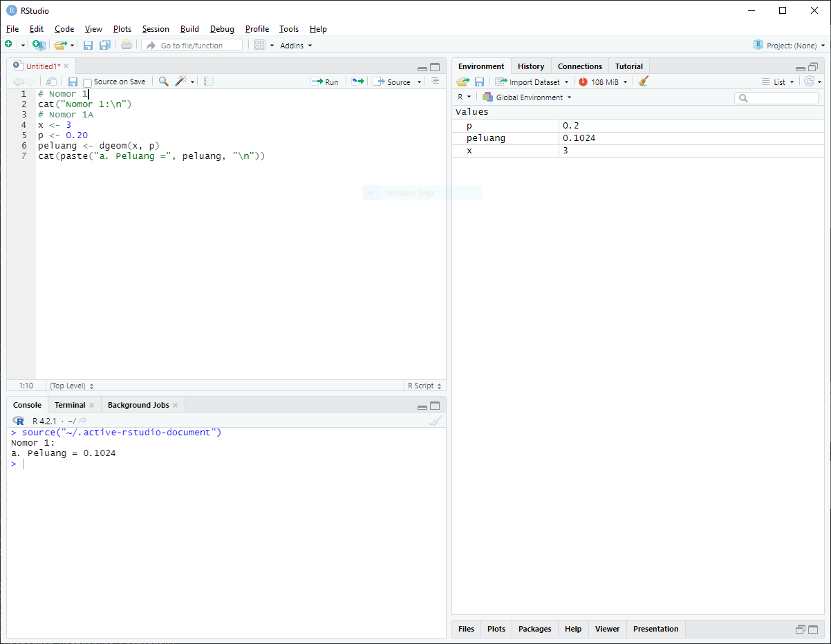The height and width of the screenshot is (644, 831).
Task: Open the Viewer tab
Action: [608, 629]
